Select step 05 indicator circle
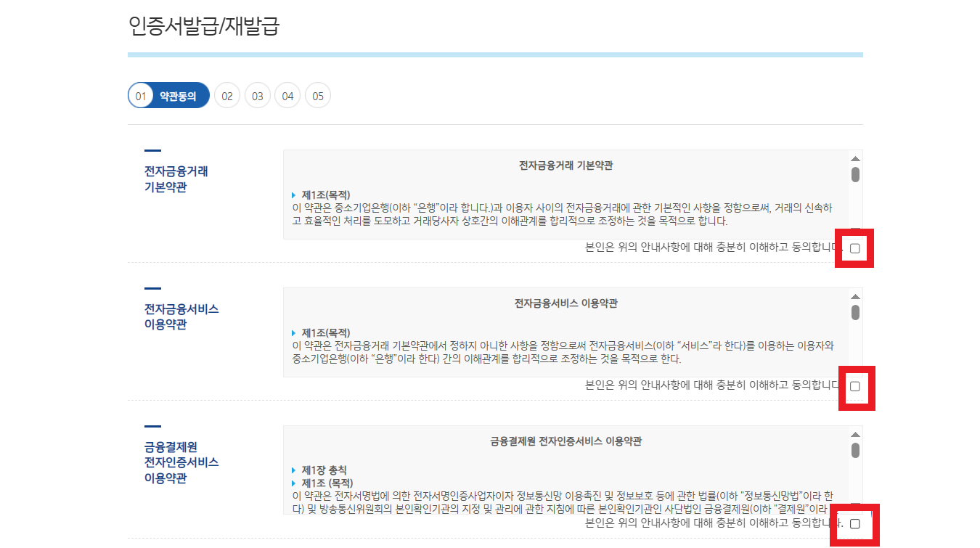980x548 pixels. pyautogui.click(x=317, y=95)
